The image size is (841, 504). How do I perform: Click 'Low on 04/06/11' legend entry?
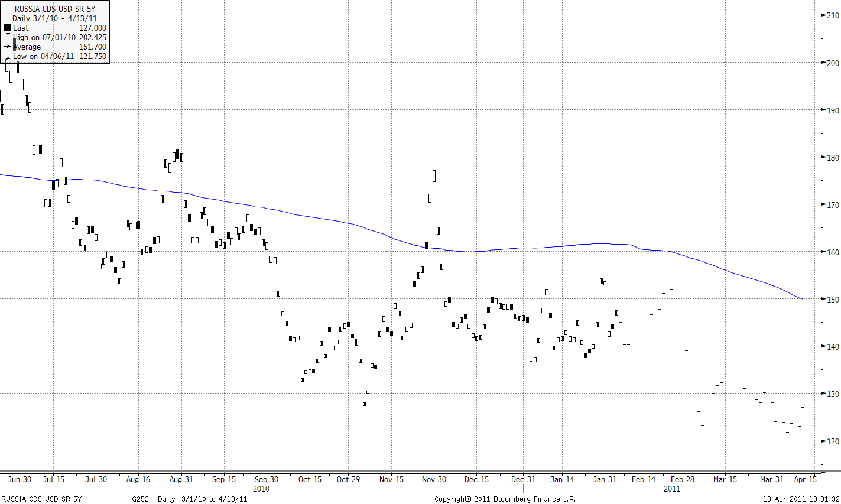click(x=44, y=56)
